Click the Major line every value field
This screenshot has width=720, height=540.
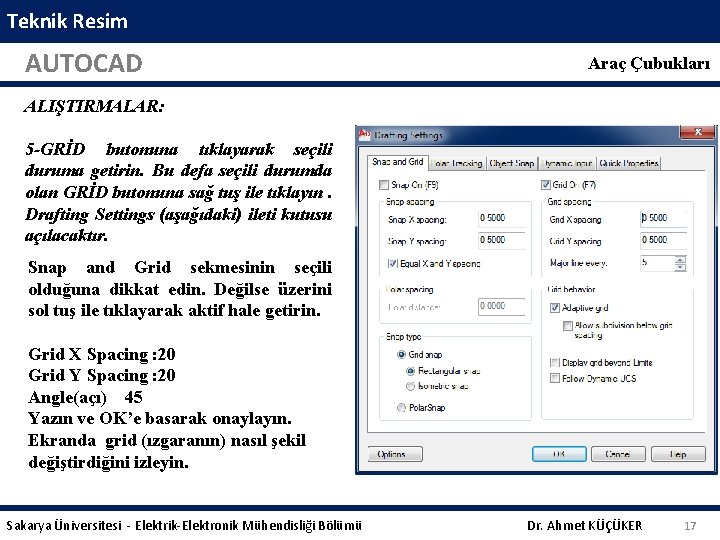[x=658, y=263]
